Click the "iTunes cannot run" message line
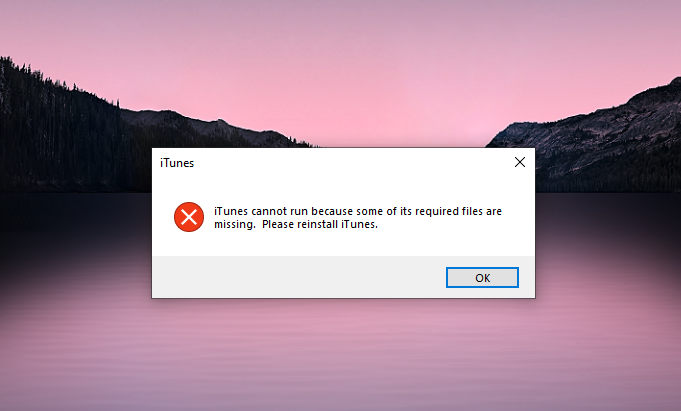 (x=358, y=211)
